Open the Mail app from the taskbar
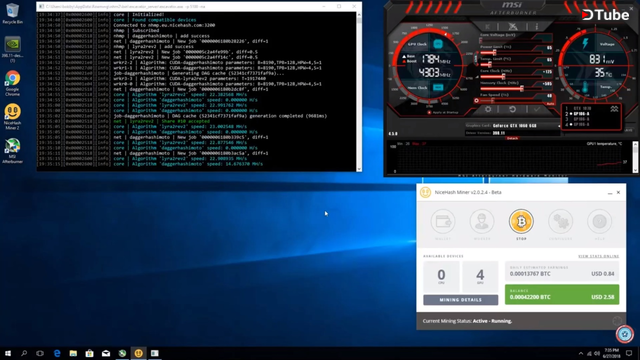The height and width of the screenshot is (360, 640). [x=106, y=353]
